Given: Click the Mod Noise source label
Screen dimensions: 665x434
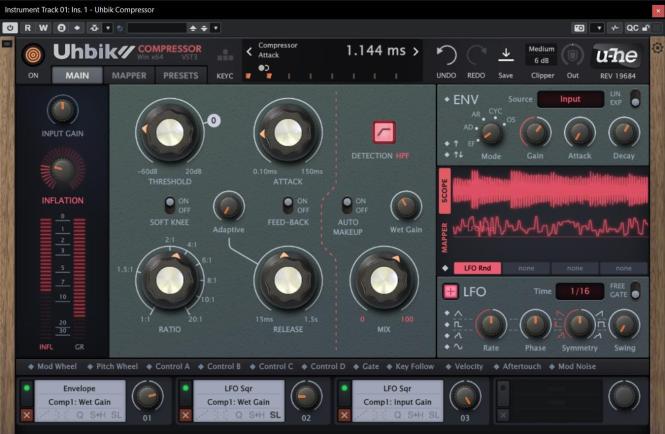Looking at the screenshot, I should [x=577, y=367].
